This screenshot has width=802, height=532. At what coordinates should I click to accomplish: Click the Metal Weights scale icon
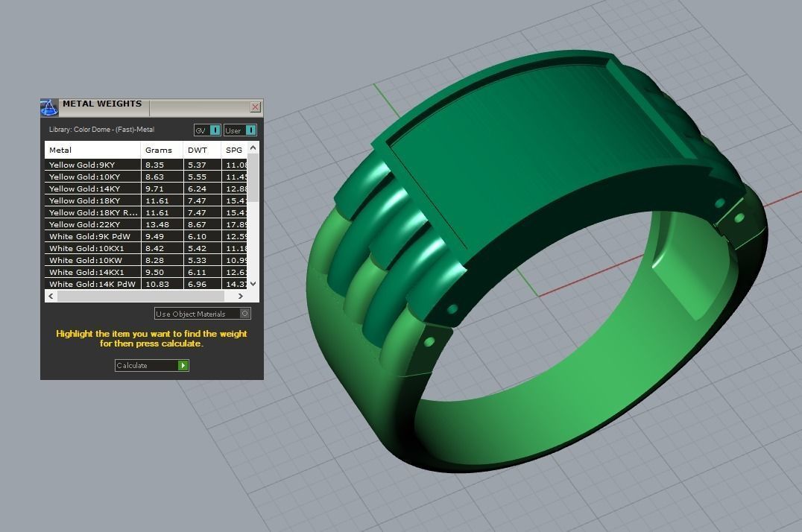click(x=49, y=107)
